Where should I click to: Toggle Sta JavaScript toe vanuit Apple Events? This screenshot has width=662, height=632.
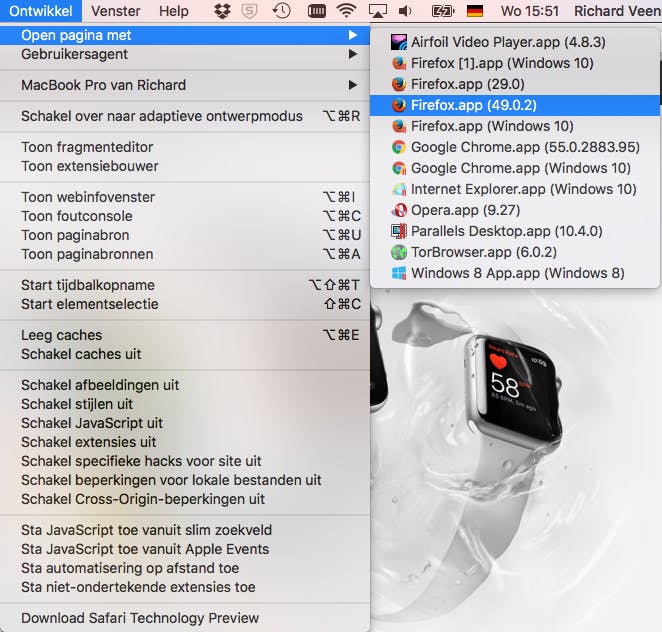pos(185,549)
